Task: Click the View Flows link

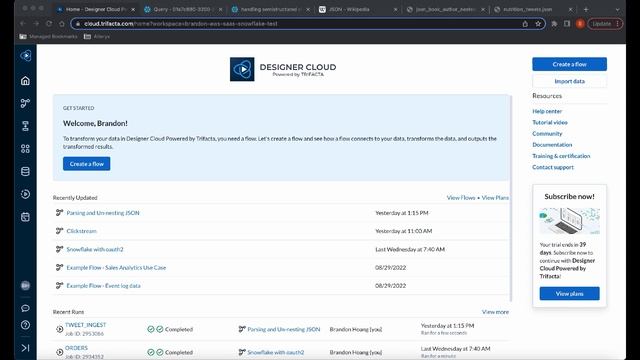Action: (461, 198)
